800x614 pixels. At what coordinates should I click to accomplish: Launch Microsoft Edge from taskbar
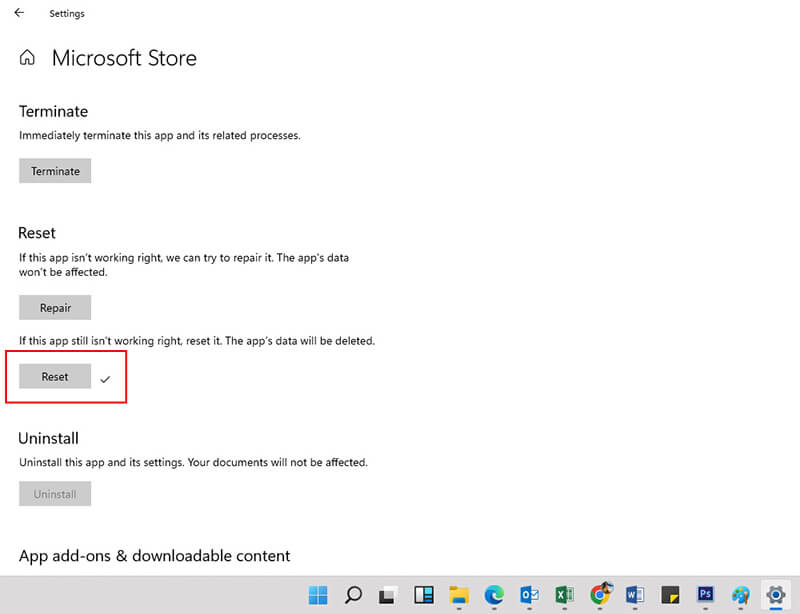[494, 595]
